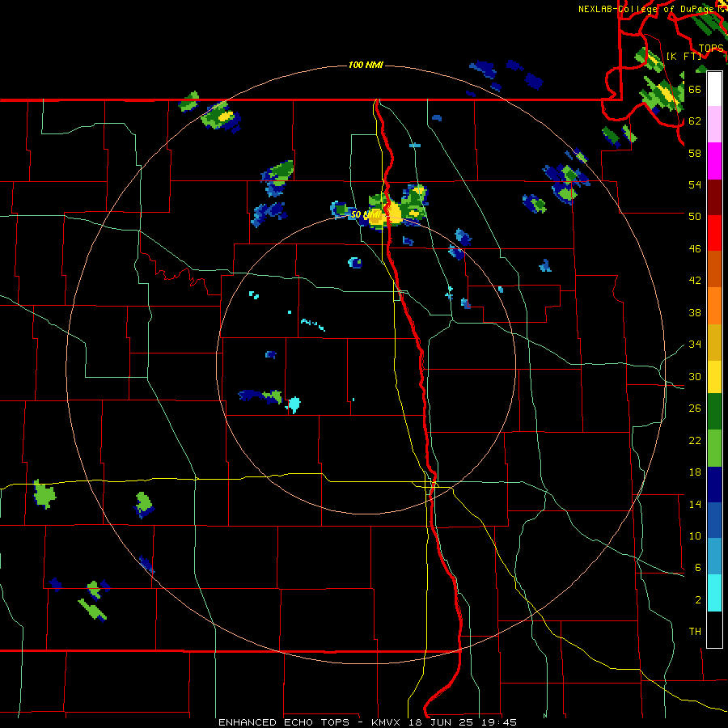Click legend value 46
Viewport: 728px width, 728px height.
click(x=695, y=249)
